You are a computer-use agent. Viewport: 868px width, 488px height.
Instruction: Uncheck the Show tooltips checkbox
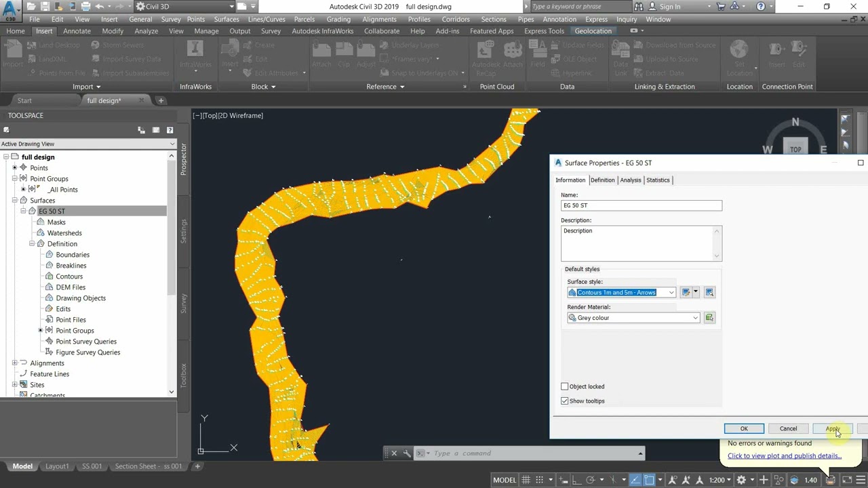[564, 401]
